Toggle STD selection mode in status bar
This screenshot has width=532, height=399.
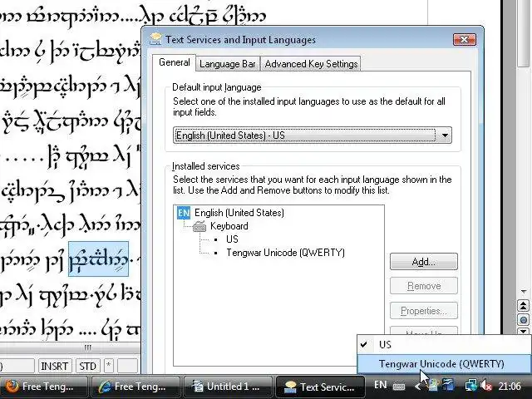coord(87,367)
